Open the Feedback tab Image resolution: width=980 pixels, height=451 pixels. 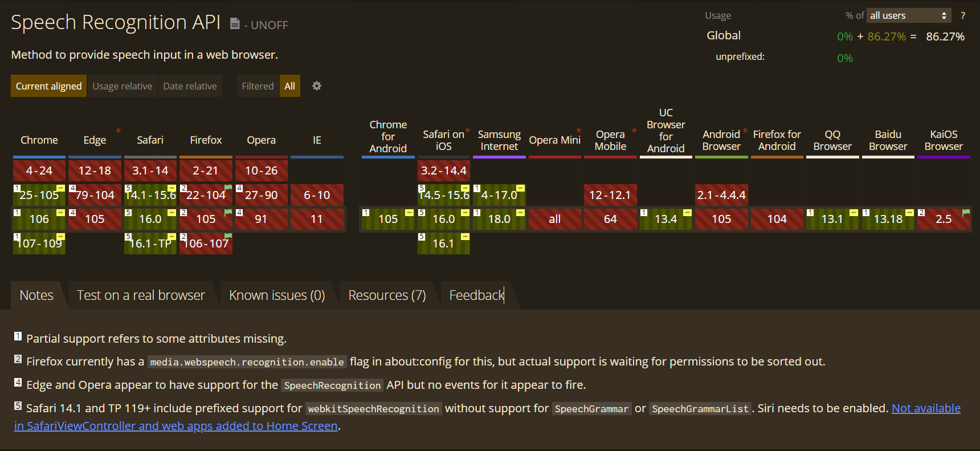point(477,295)
